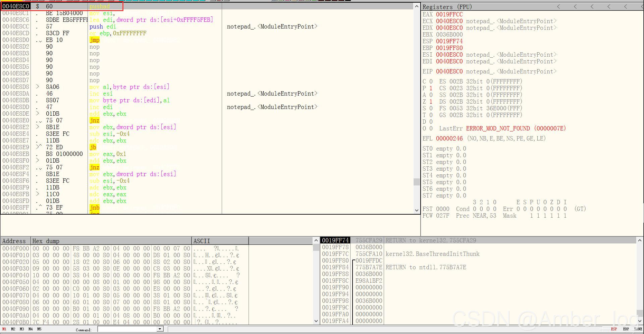This screenshot has height=334, width=644.
Task: Select the Z zero flag bit
Action: tap(431, 102)
